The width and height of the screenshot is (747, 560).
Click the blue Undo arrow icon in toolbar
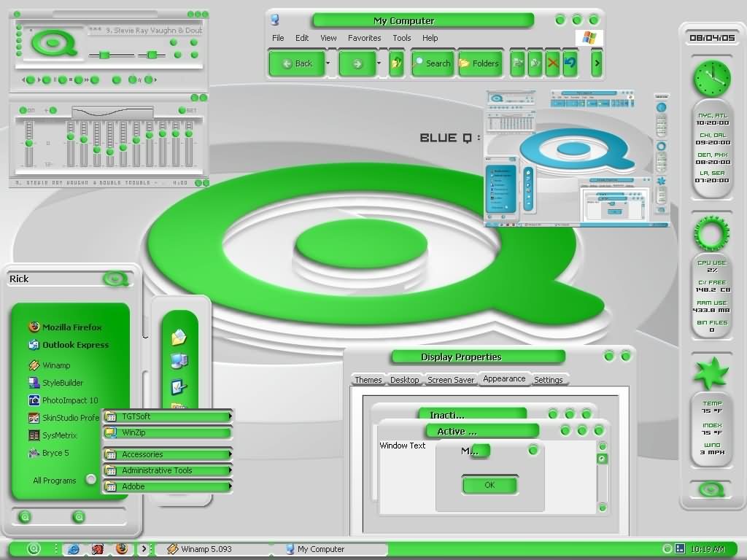coord(570,63)
